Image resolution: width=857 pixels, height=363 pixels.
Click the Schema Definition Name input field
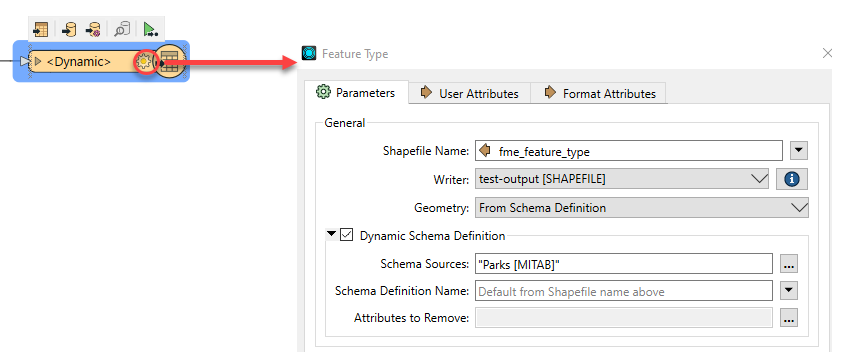(624, 291)
